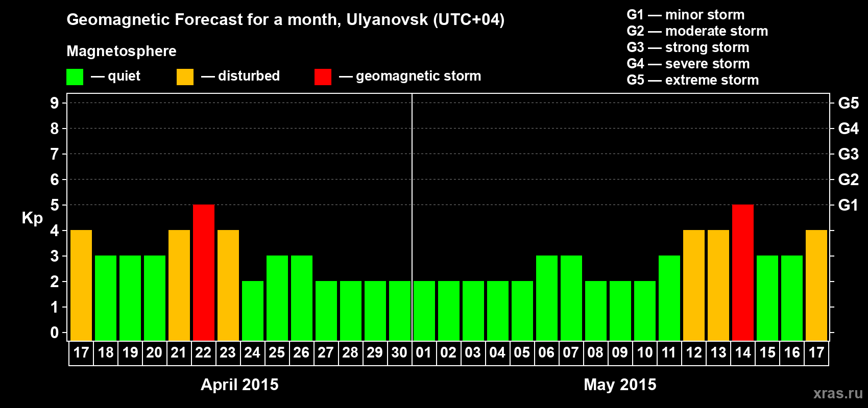The image size is (868, 408).
Task: Click date cell '24' in April
Action: tap(253, 353)
